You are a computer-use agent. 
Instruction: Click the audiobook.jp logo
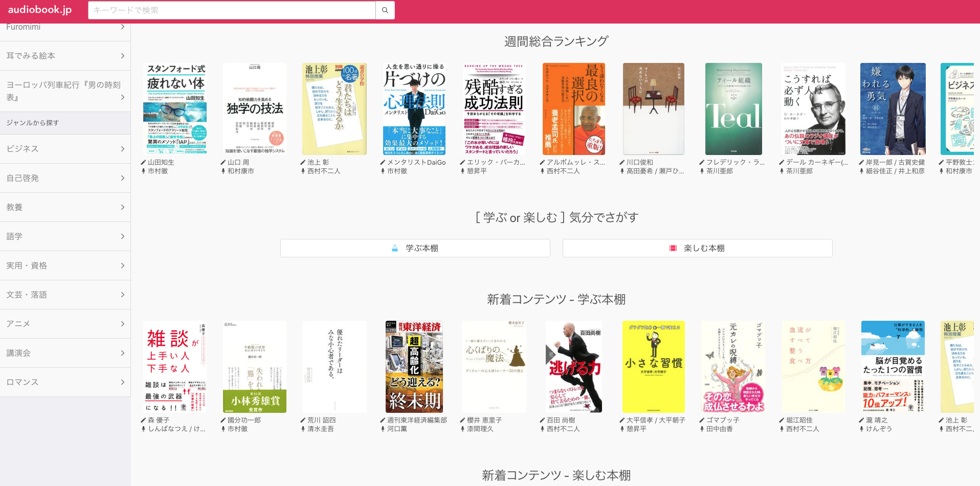pos(40,10)
